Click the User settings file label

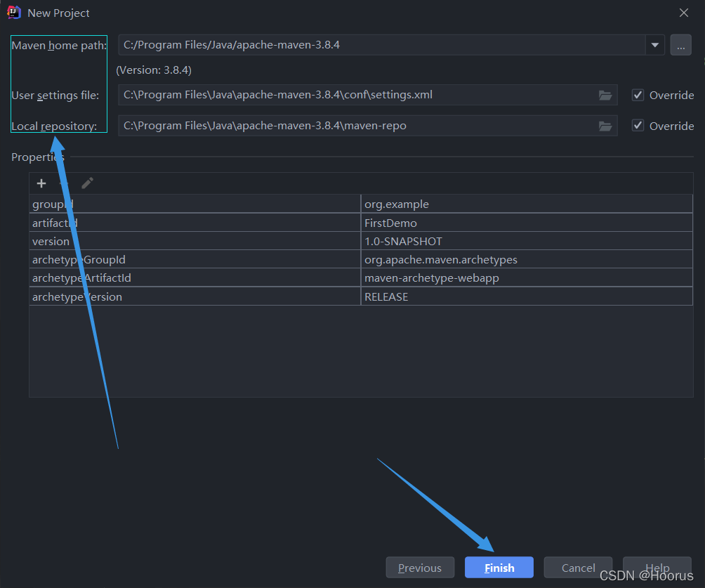(x=55, y=96)
